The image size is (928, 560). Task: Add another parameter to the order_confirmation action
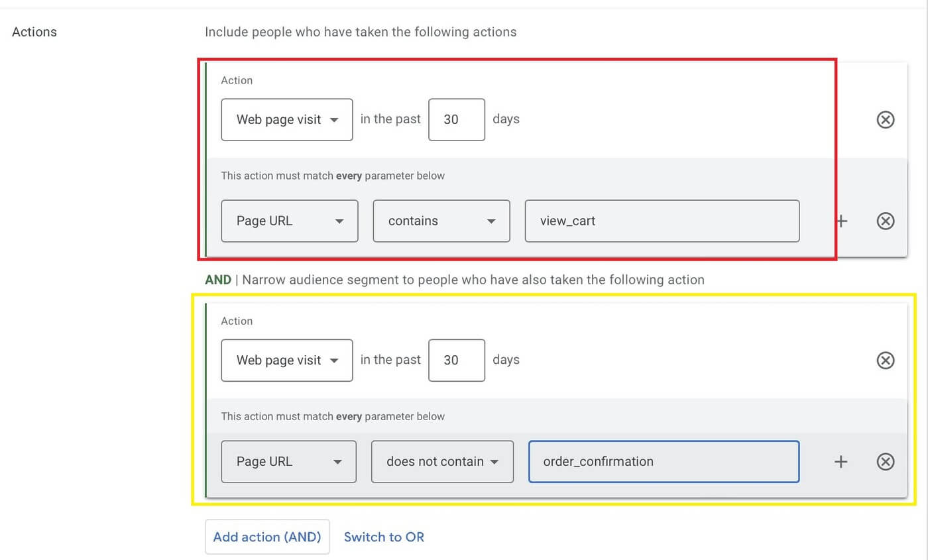[841, 462]
